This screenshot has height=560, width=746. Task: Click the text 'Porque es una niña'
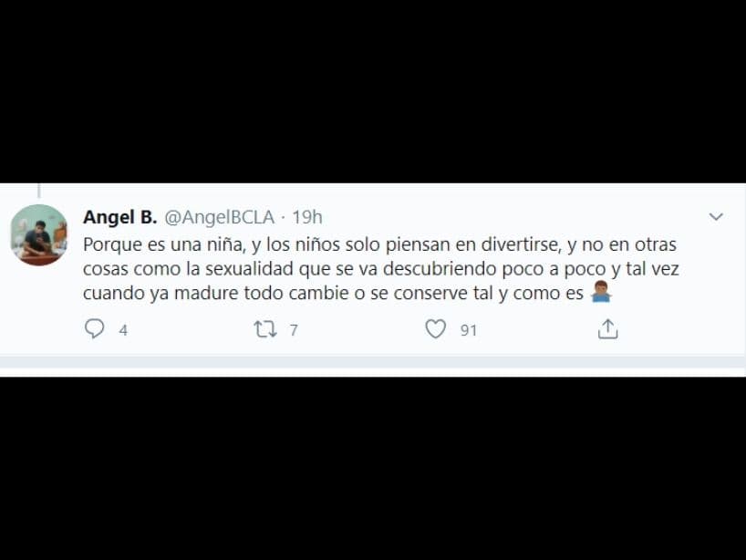click(x=163, y=244)
